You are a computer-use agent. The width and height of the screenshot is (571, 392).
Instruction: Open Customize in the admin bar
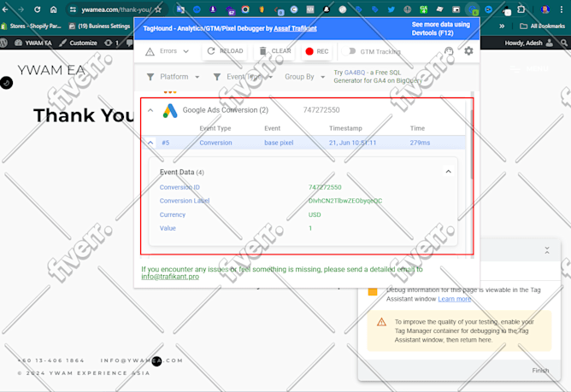pyautogui.click(x=79, y=43)
